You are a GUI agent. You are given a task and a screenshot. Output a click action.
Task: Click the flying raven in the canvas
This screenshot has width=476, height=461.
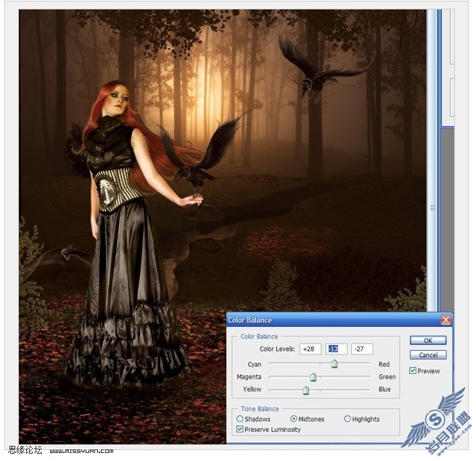pos(321,71)
